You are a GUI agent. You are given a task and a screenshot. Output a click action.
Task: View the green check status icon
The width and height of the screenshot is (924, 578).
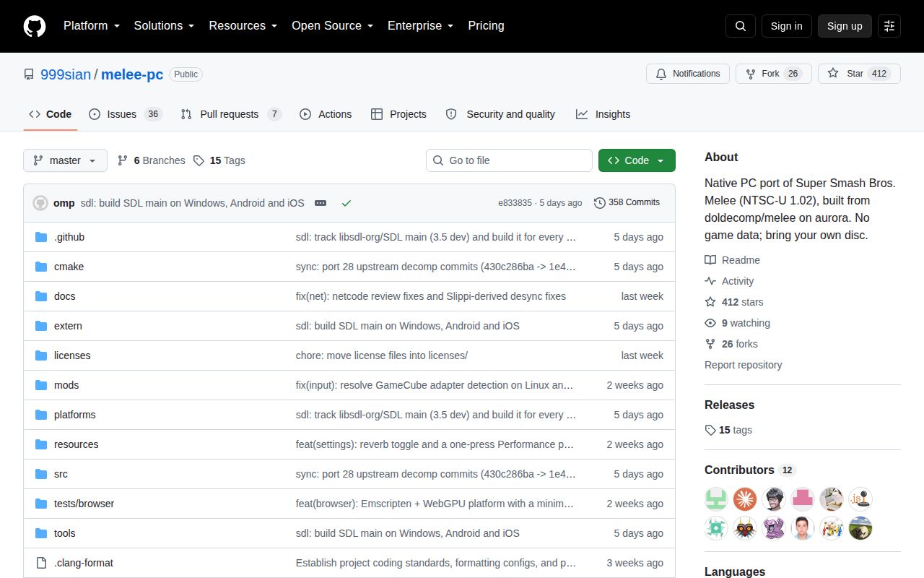click(346, 203)
